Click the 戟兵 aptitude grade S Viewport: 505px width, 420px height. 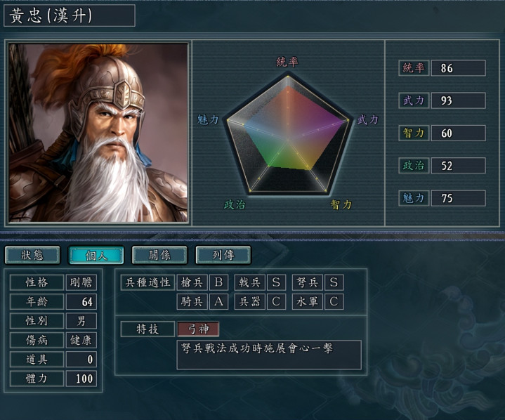(x=276, y=282)
